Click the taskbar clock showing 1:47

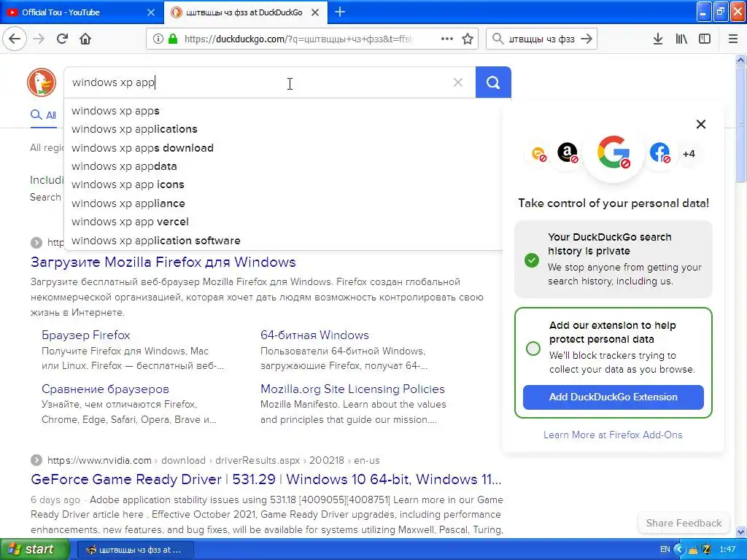click(x=727, y=550)
